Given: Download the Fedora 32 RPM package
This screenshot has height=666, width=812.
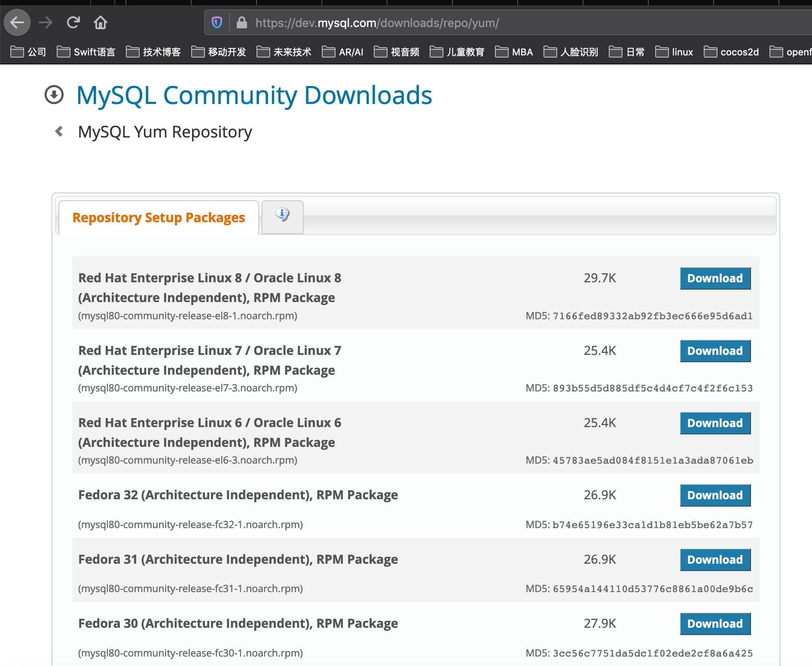Looking at the screenshot, I should (715, 495).
